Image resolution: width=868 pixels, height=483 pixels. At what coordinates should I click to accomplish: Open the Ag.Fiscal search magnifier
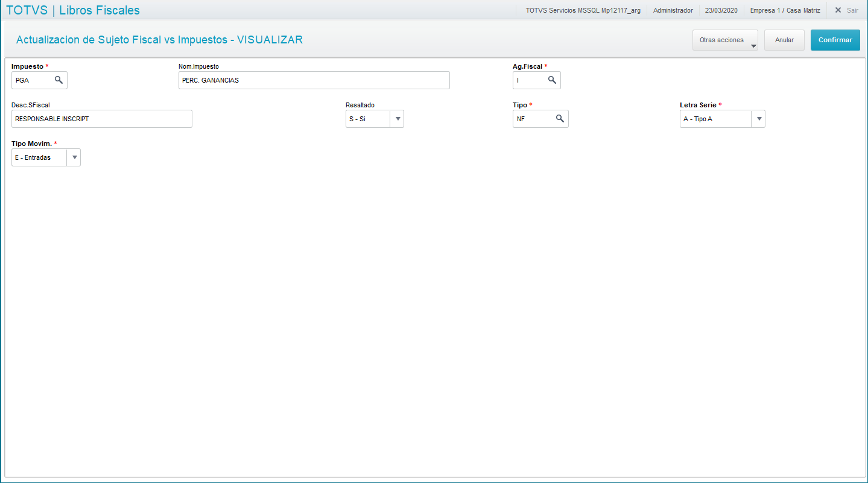[x=552, y=80]
